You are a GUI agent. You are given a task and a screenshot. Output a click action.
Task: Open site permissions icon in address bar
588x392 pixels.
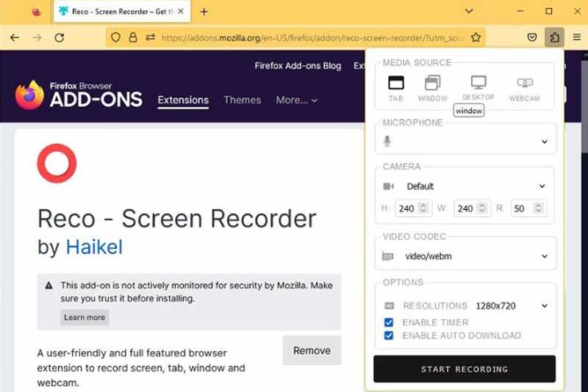151,37
